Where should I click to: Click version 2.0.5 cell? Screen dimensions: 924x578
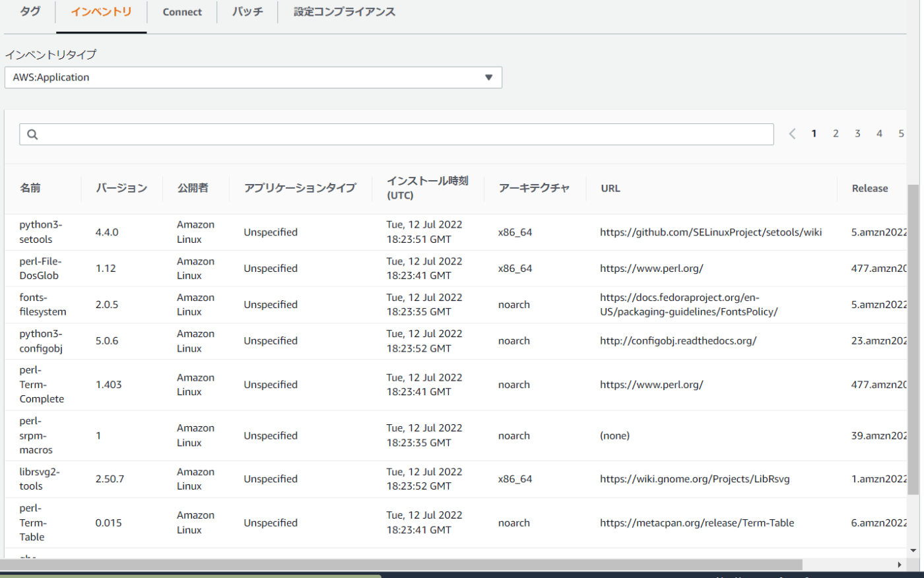(107, 305)
